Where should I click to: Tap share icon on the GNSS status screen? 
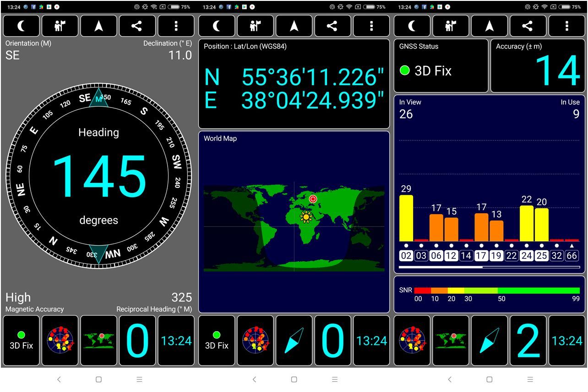pyautogui.click(x=528, y=26)
